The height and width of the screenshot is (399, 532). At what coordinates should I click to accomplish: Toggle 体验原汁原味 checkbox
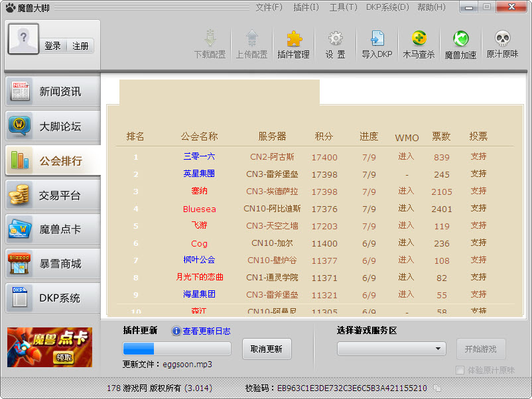(x=460, y=370)
